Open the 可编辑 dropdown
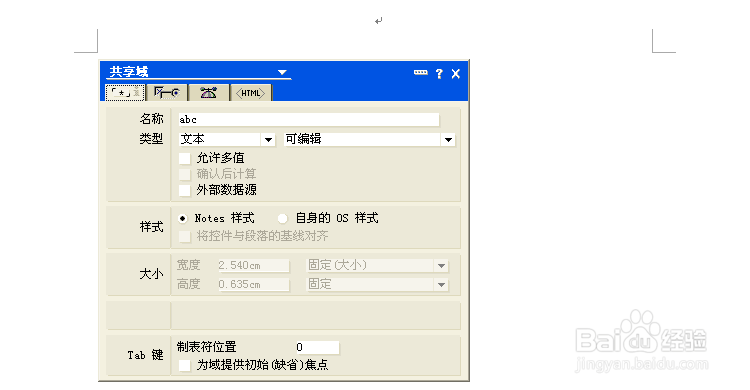Viewport: 750px width, 390px height. (x=448, y=140)
